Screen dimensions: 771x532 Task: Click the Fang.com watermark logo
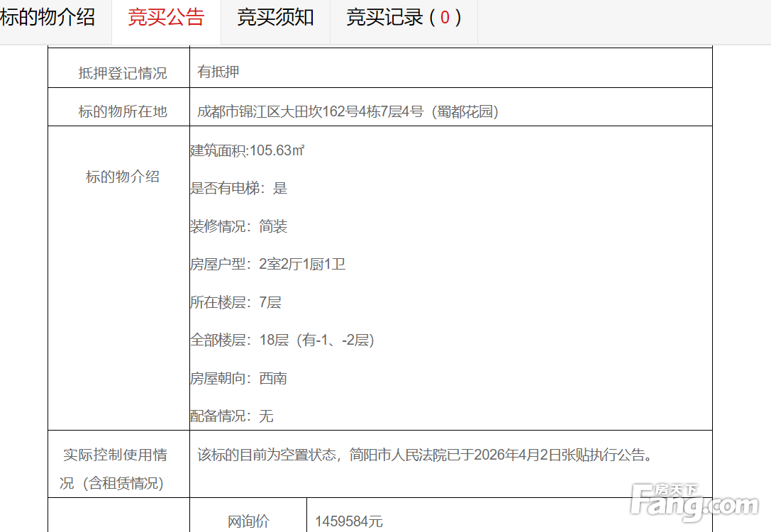[694, 502]
